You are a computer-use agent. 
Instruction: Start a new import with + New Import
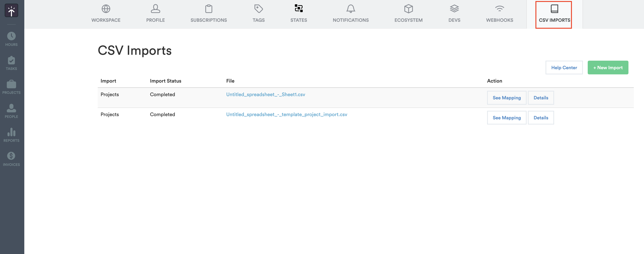[608, 67]
